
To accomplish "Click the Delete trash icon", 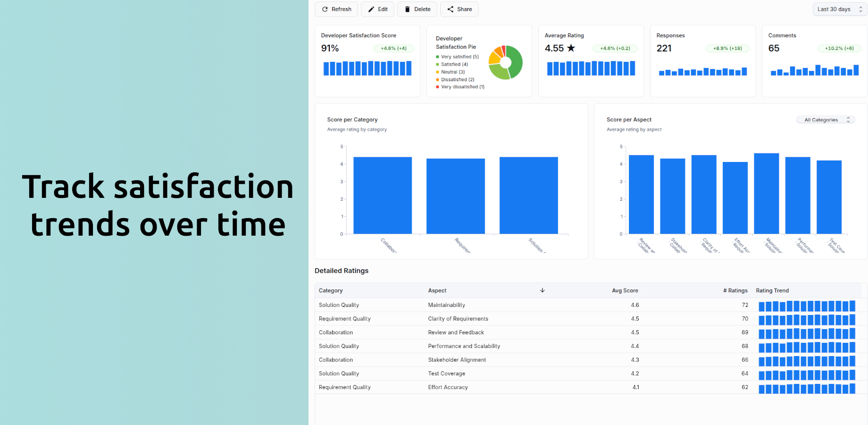I will (x=407, y=9).
